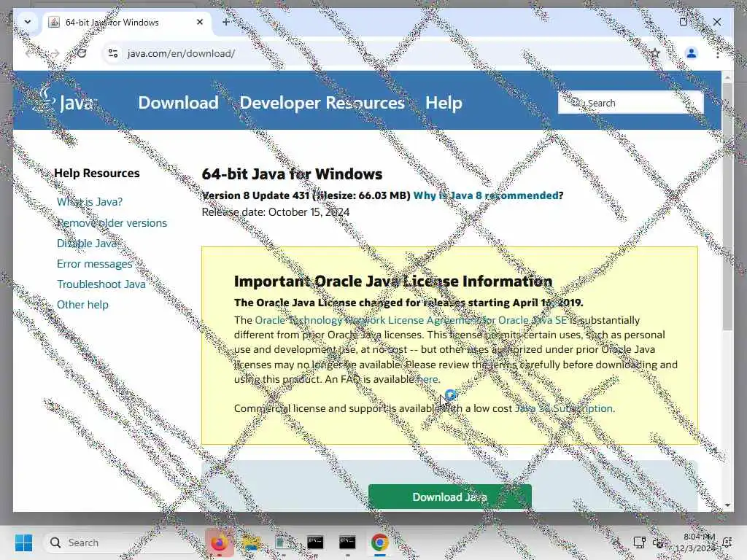Click the green Download Java button
The width and height of the screenshot is (747, 560).
(449, 497)
